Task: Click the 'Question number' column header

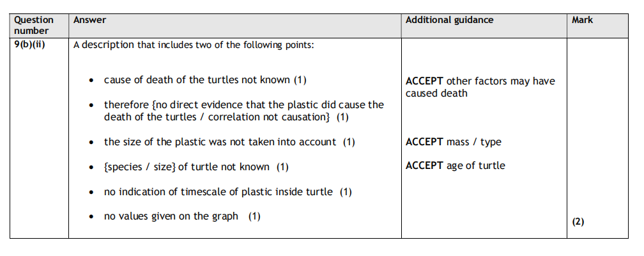Action: pos(34,25)
